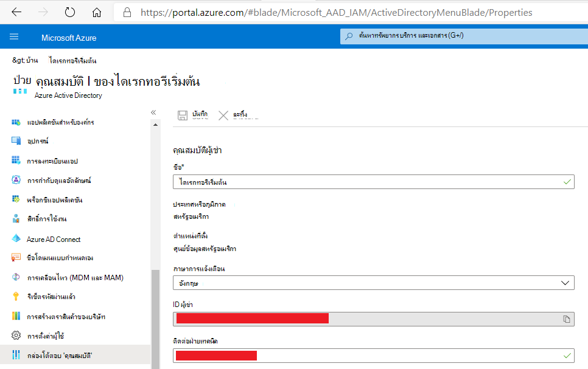Open the company branding icon
Image resolution: width=588 pixels, height=369 pixels.
[x=16, y=316]
